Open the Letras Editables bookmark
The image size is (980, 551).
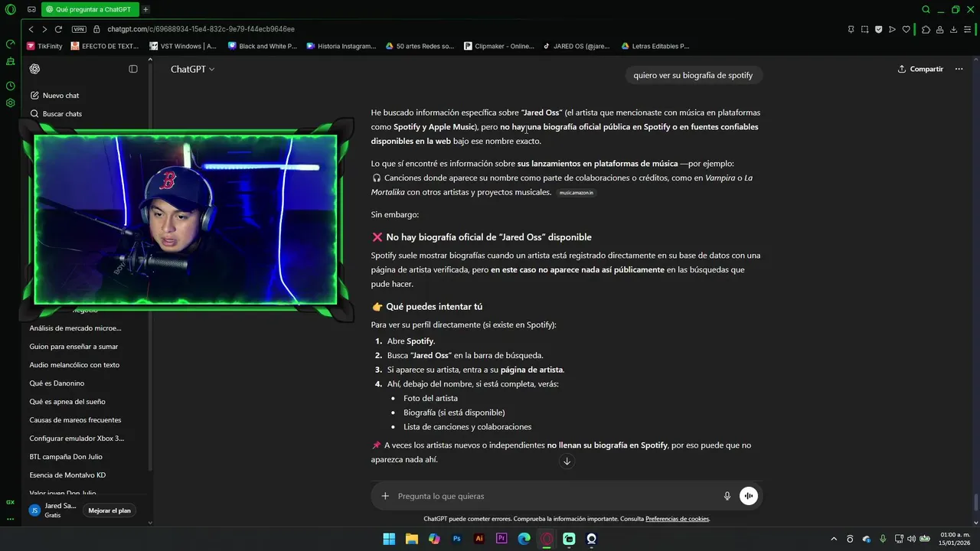[x=655, y=46]
